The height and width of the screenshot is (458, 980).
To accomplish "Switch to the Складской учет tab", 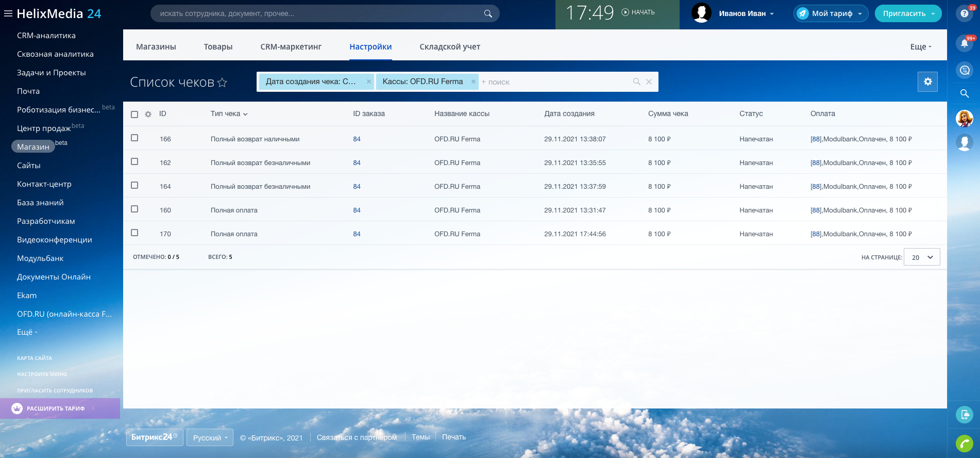I will (449, 47).
